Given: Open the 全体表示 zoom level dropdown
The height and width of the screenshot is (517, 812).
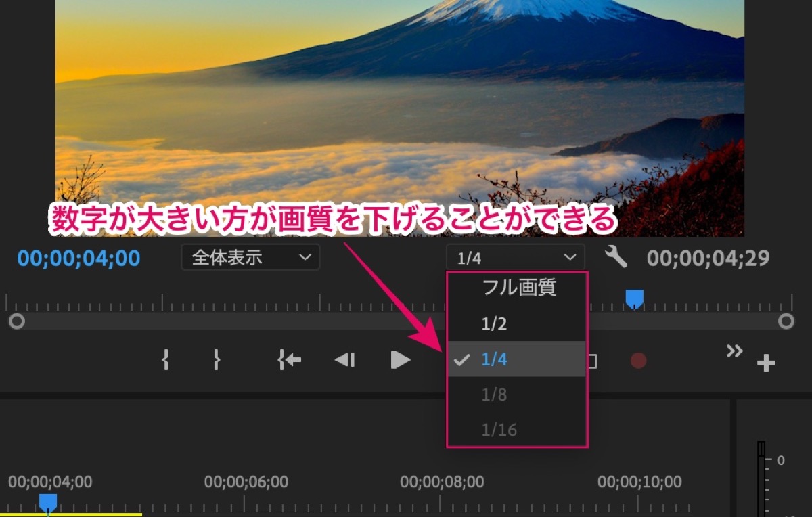Looking at the screenshot, I should point(250,257).
